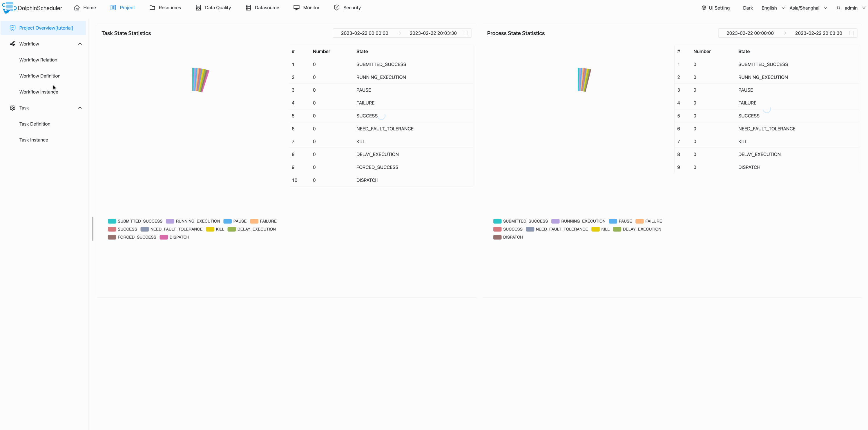Open Data Quality from the top bar icon
This screenshot has height=430, width=868.
pyautogui.click(x=198, y=8)
